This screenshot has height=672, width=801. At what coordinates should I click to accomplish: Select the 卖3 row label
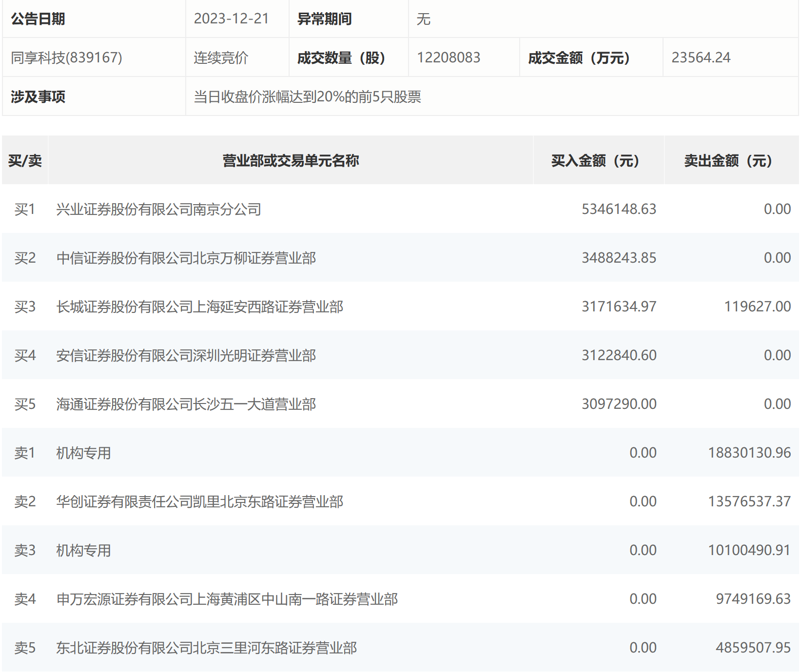(x=25, y=550)
